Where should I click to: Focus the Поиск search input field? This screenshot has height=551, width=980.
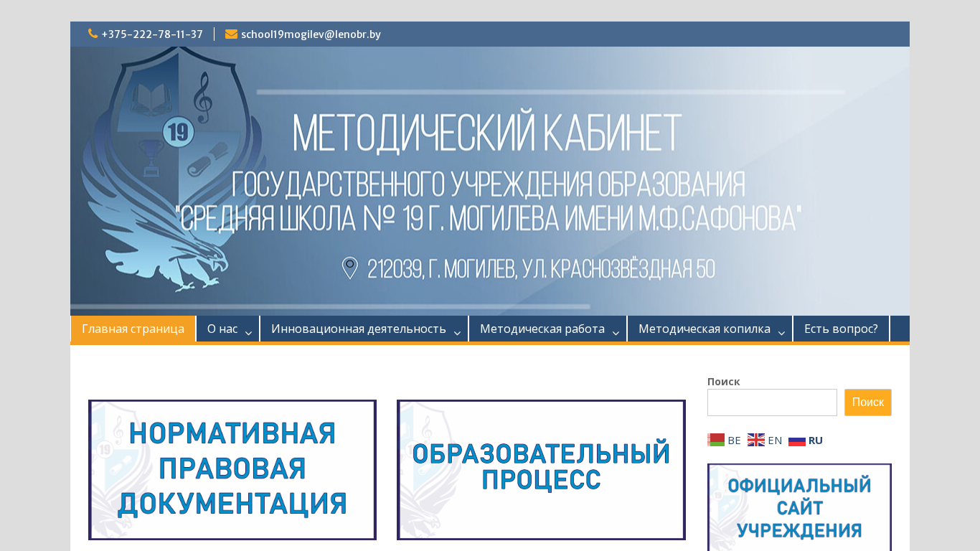tap(772, 402)
